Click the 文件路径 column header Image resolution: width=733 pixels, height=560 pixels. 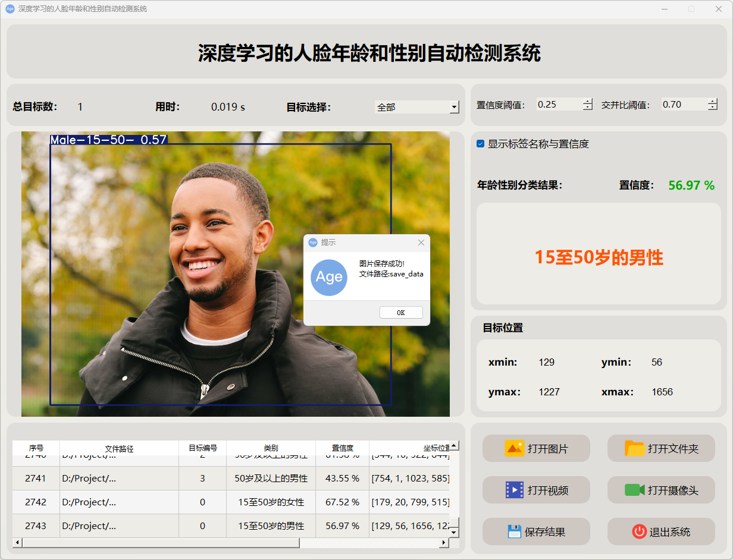(119, 448)
